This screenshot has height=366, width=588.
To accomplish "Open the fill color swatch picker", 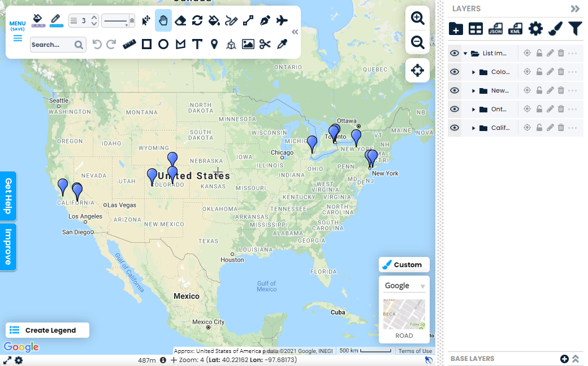I will [38, 21].
